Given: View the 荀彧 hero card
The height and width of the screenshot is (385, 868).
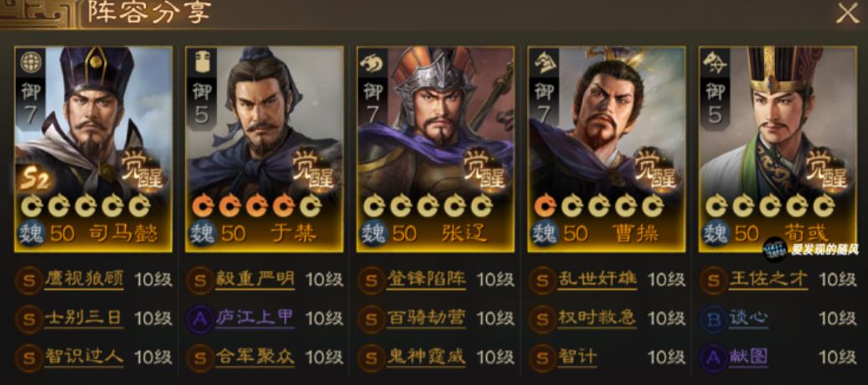Looking at the screenshot, I should coord(778,149).
